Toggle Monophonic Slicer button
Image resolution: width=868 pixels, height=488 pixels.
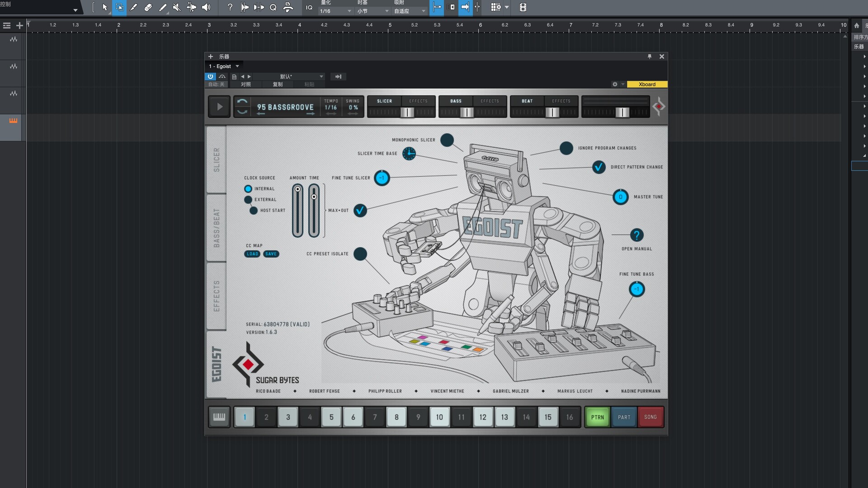click(x=447, y=140)
